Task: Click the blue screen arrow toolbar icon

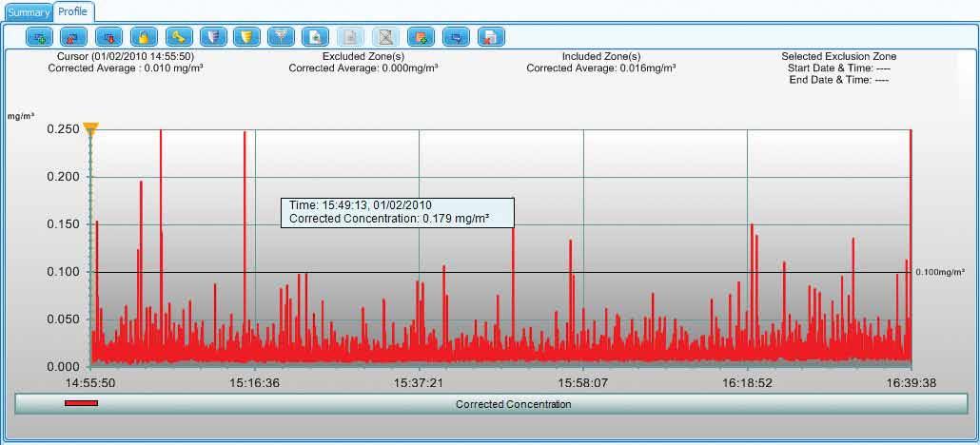Action: (457, 37)
